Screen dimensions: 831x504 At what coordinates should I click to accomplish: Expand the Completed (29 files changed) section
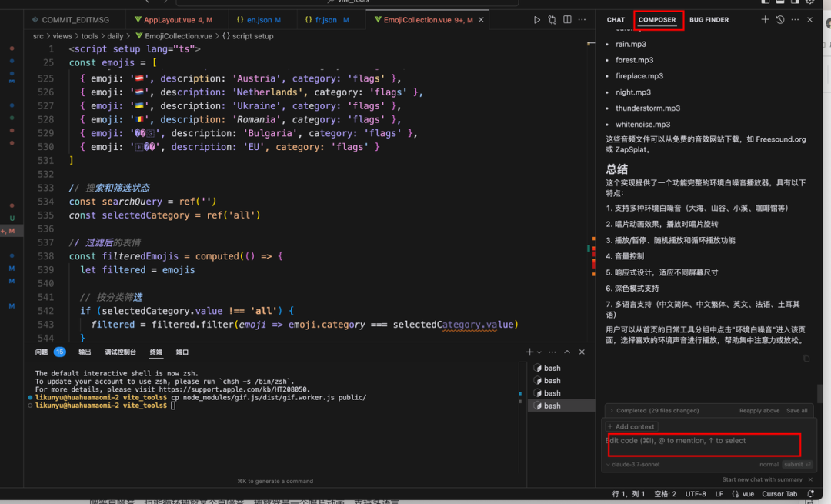tap(655, 411)
